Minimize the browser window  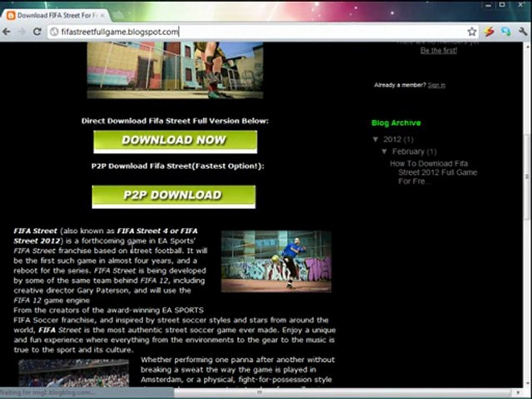click(488, 5)
